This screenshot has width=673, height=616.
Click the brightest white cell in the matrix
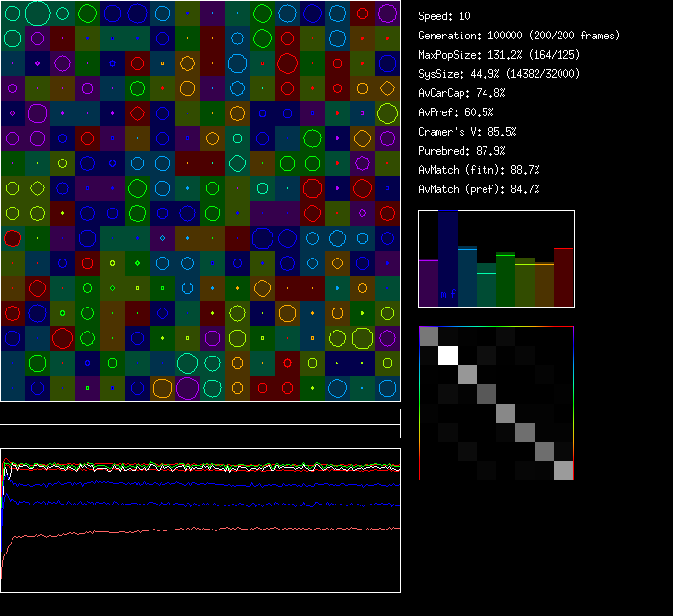(x=448, y=355)
